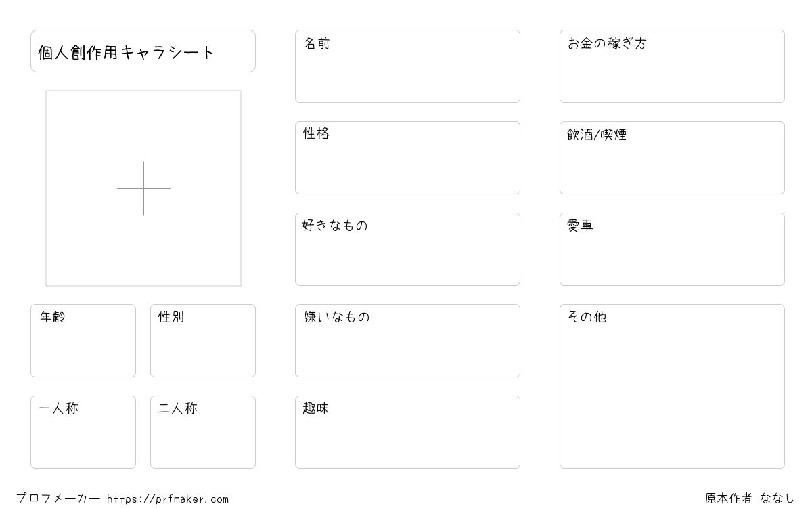
Task: Click the 嫌いなもの field box
Action: [x=407, y=341]
